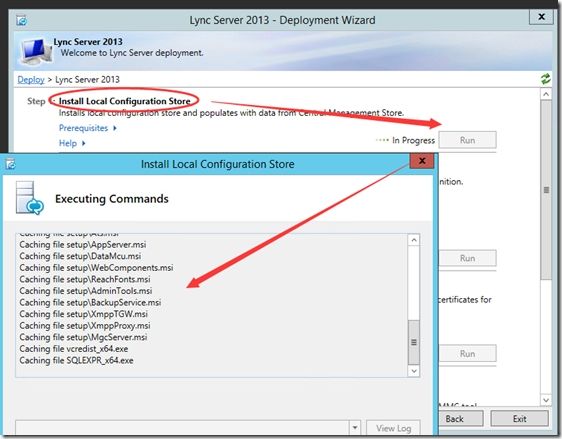Click the Back button in Deployment Wizard

461,419
